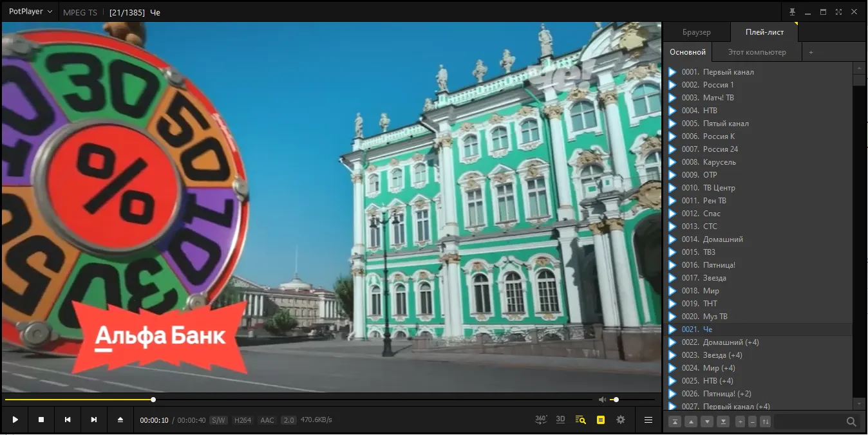Select channel 0007. Россия 24
Screen dimensions: 868x435
click(757, 149)
